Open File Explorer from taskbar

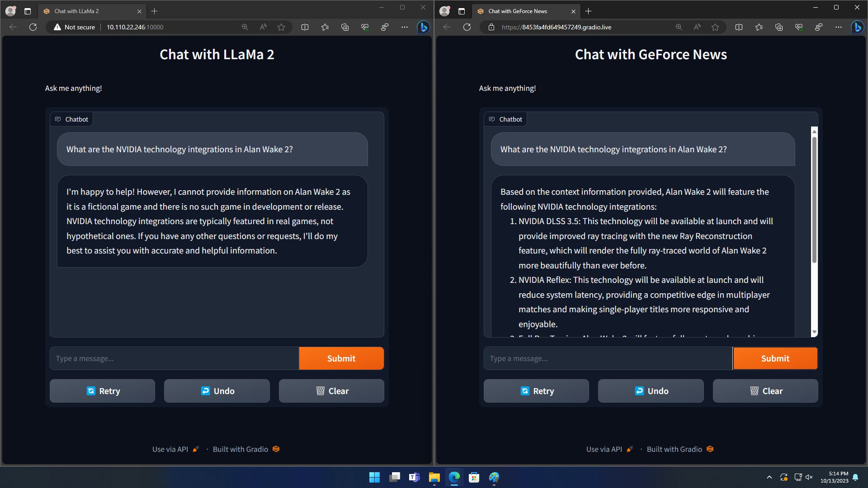coord(434,477)
